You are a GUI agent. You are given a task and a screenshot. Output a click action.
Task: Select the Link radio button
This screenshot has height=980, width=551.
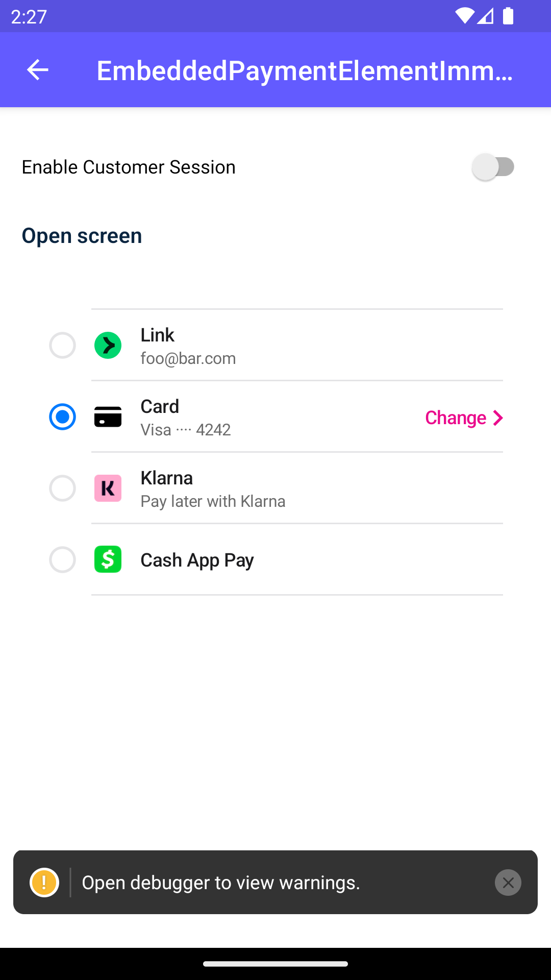point(62,346)
